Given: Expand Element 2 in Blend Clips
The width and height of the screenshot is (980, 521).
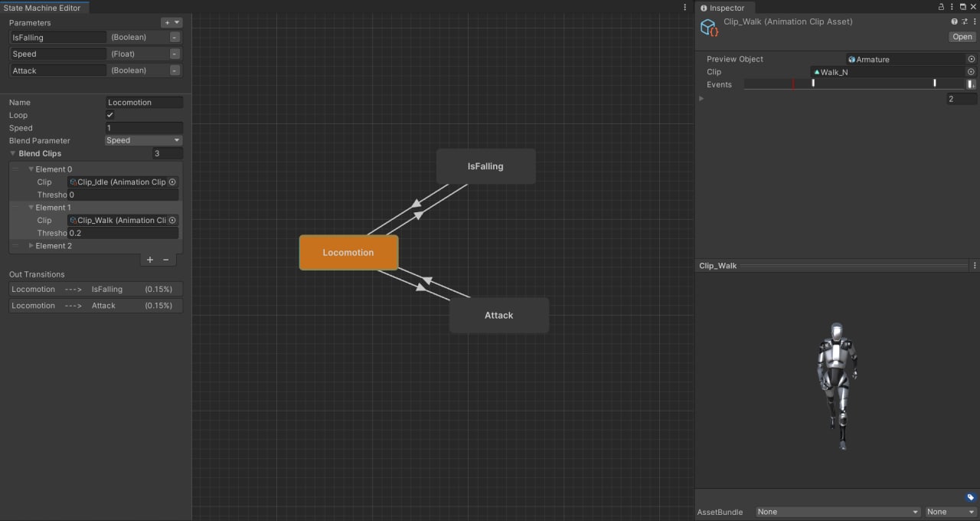Looking at the screenshot, I should pos(31,246).
